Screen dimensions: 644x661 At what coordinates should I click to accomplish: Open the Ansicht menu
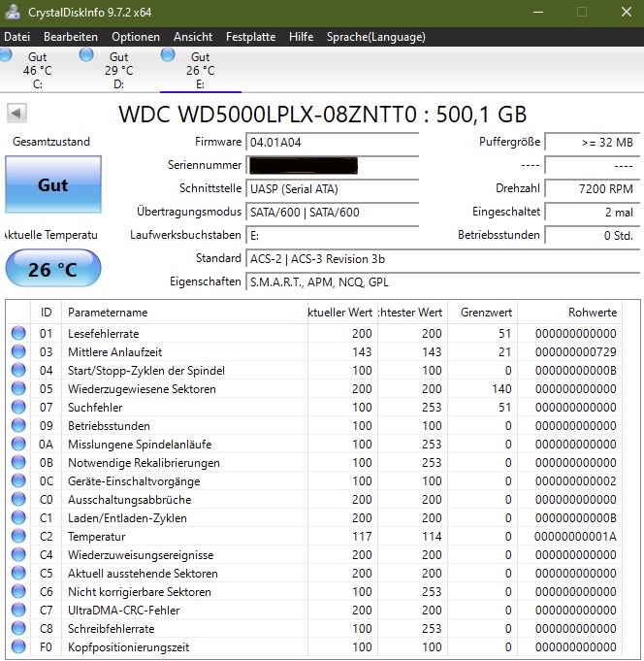pos(193,37)
